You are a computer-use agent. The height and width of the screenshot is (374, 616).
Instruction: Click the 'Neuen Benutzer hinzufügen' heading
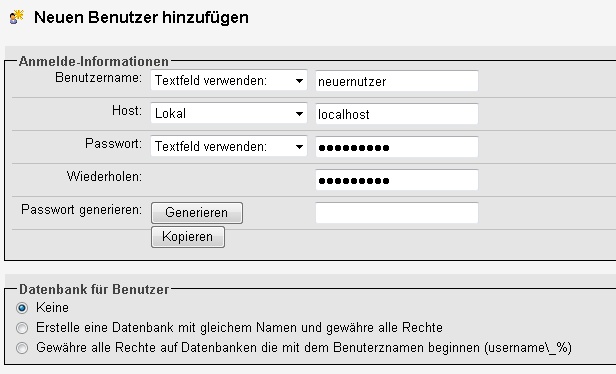(141, 18)
